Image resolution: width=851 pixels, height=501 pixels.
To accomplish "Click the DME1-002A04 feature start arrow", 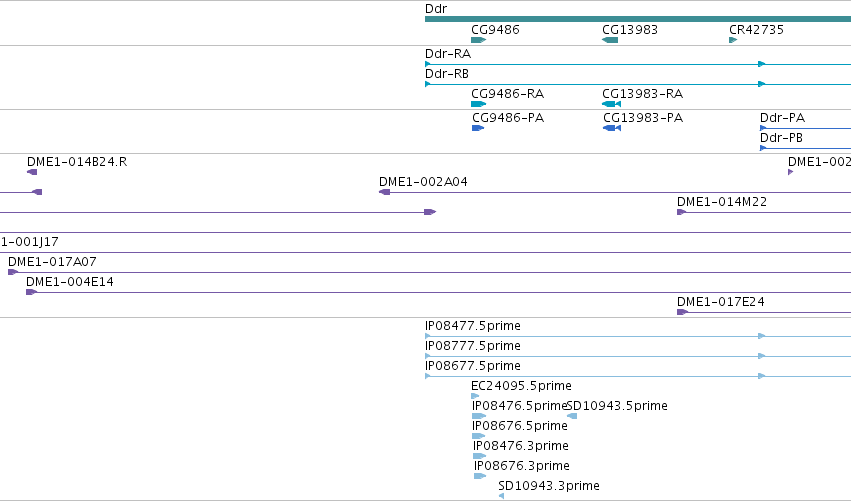I will point(384,192).
